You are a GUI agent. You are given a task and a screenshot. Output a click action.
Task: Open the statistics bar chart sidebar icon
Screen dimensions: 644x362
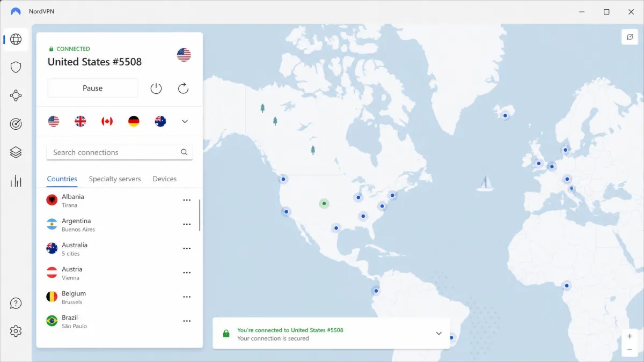point(16,181)
